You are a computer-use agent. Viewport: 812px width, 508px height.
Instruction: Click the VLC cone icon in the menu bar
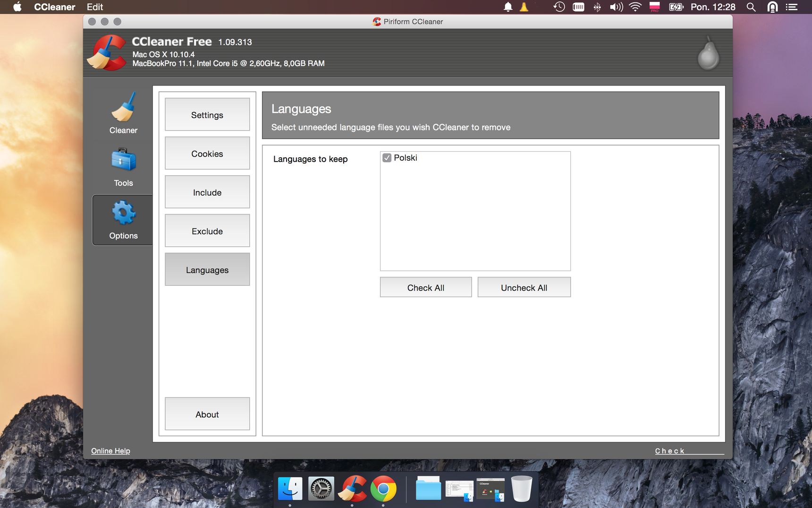[524, 7]
